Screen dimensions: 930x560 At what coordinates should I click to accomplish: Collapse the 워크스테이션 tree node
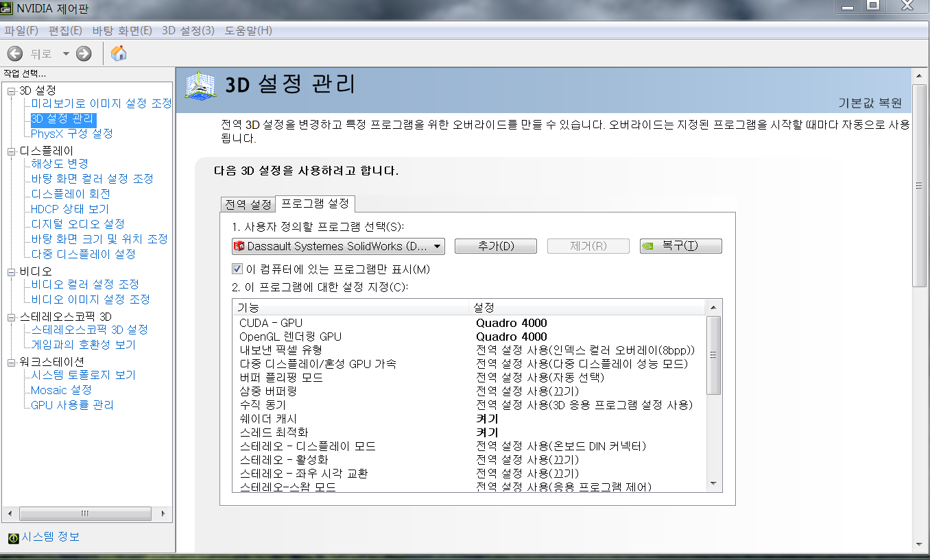tap(11, 363)
